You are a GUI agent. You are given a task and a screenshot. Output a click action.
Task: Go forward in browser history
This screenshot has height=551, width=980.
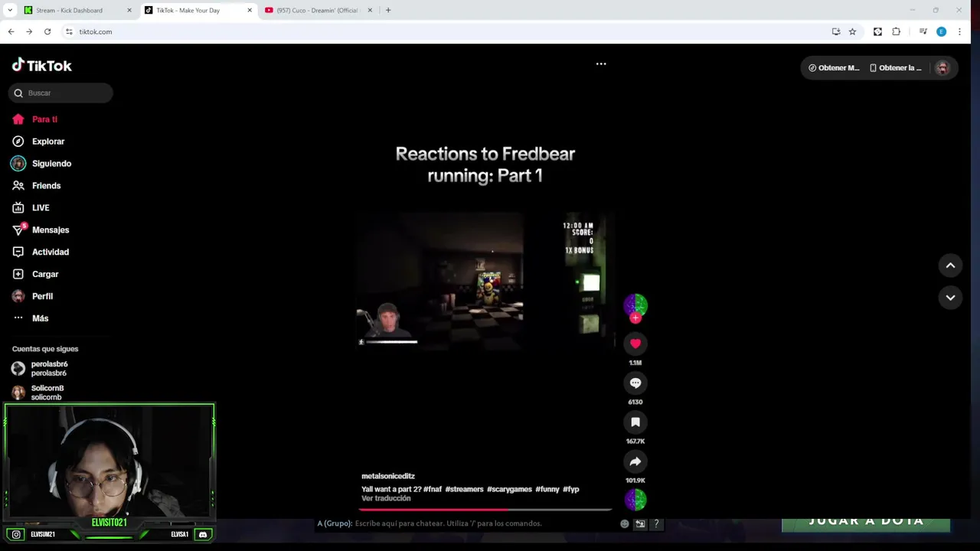pos(29,31)
